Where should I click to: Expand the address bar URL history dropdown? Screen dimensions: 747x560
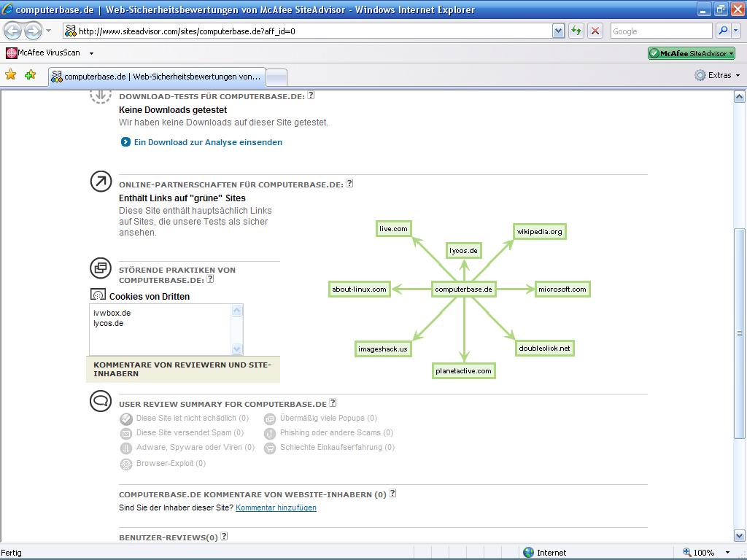click(x=558, y=31)
